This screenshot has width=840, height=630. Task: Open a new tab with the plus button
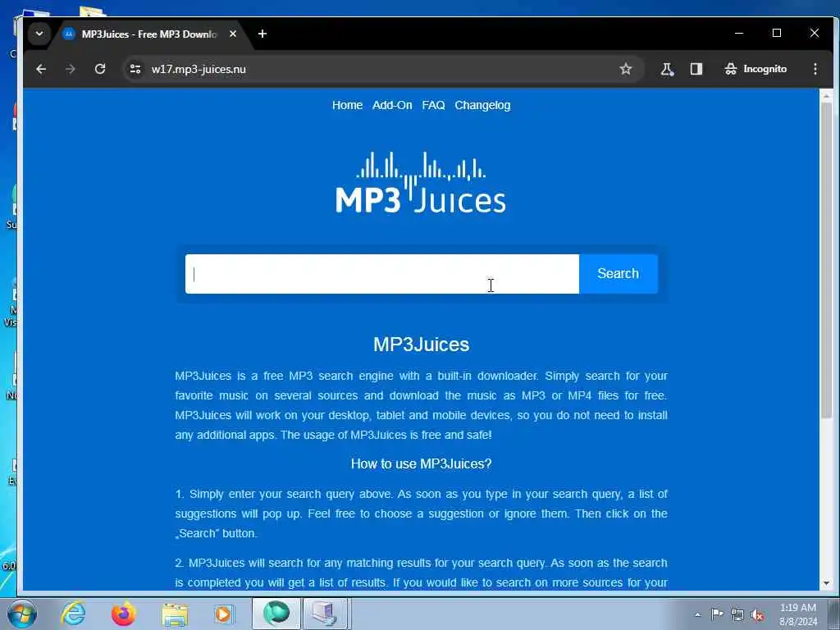tap(262, 34)
